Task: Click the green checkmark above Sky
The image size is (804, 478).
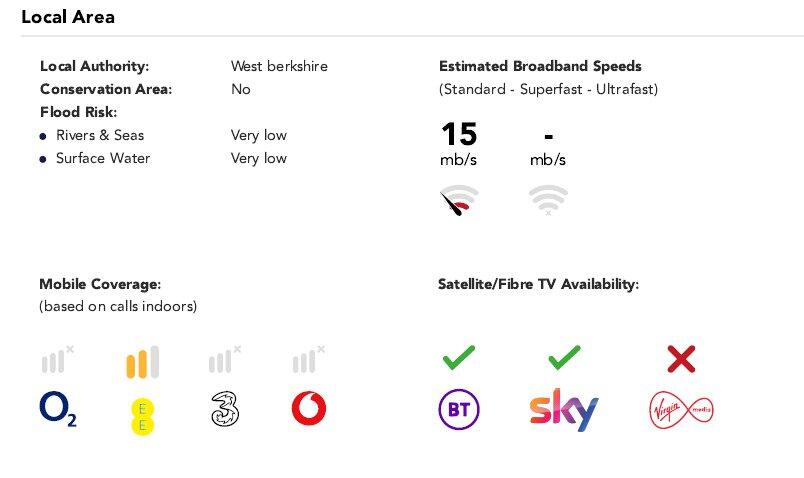Action: tap(565, 357)
